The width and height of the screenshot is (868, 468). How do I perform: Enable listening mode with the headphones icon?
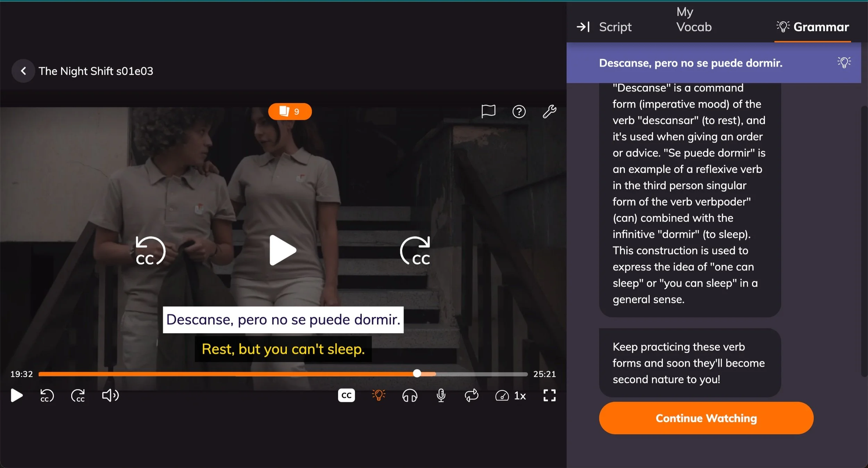[x=410, y=395]
